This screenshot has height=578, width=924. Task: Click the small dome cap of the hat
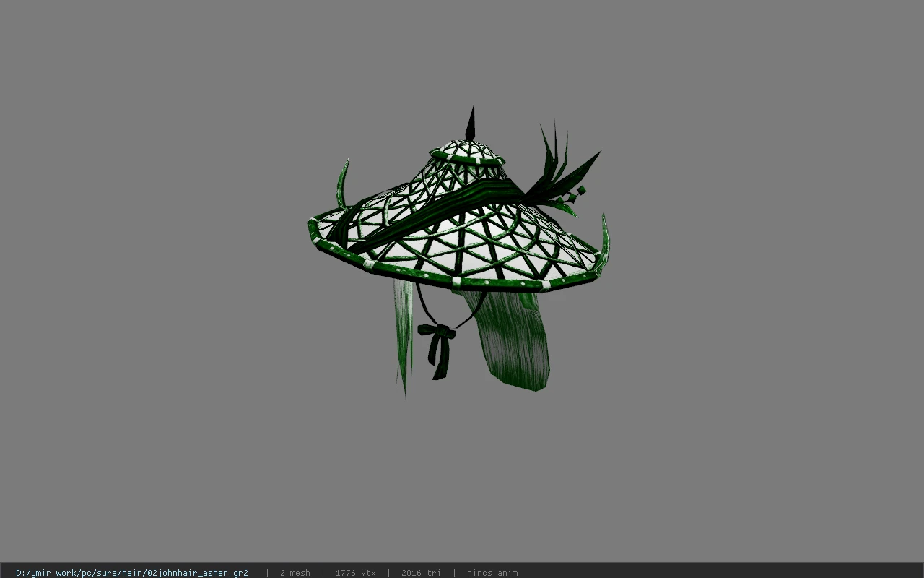[x=467, y=153]
